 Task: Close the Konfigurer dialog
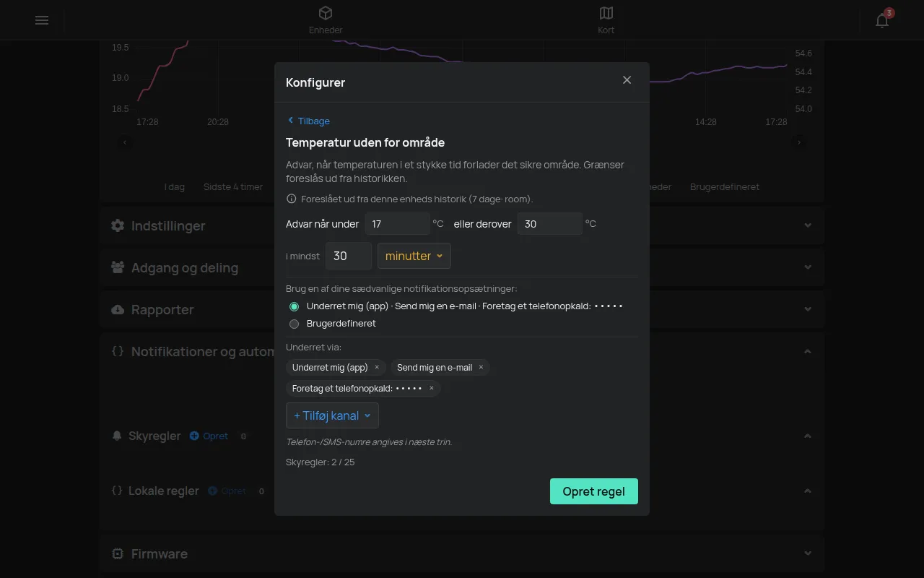coord(627,80)
